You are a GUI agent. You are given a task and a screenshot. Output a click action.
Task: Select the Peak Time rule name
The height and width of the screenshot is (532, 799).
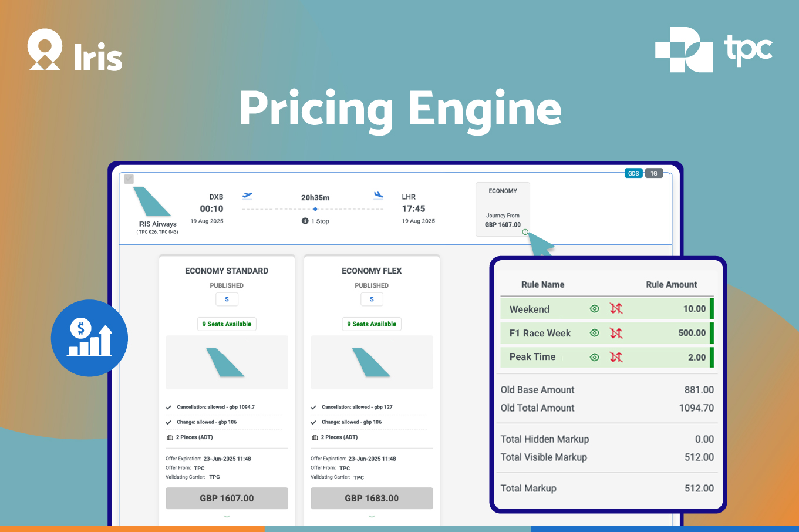(532, 357)
